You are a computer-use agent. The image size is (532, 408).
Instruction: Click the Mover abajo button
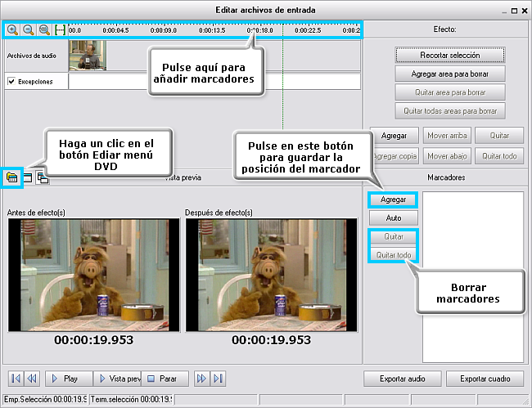tap(447, 156)
